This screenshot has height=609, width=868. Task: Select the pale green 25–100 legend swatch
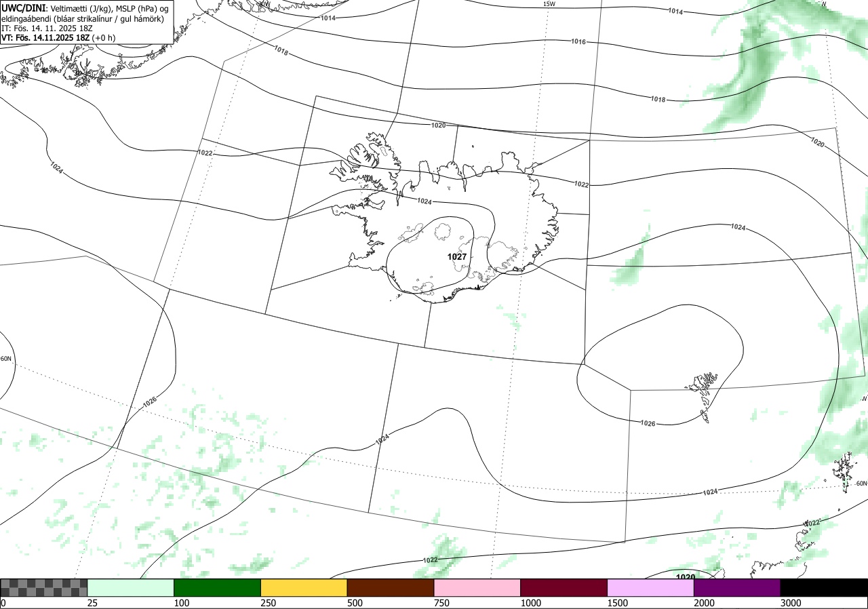point(131,587)
